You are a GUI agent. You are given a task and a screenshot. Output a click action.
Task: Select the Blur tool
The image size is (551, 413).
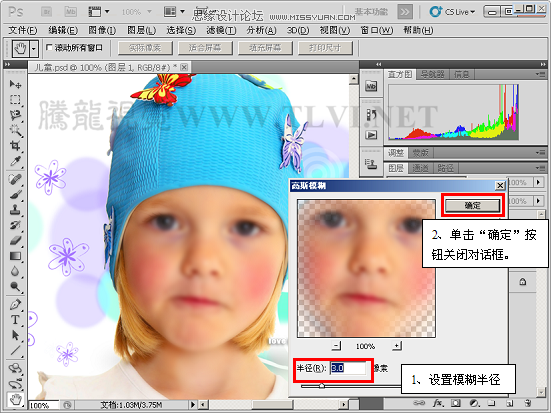click(x=15, y=271)
